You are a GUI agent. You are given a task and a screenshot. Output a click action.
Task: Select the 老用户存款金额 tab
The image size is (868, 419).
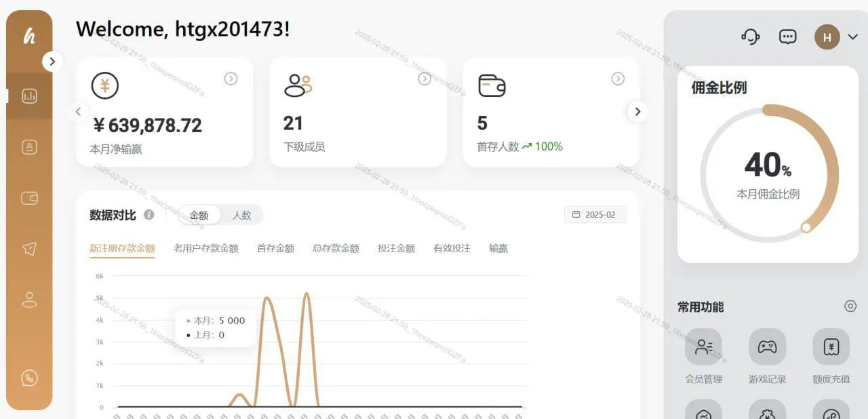[205, 248]
